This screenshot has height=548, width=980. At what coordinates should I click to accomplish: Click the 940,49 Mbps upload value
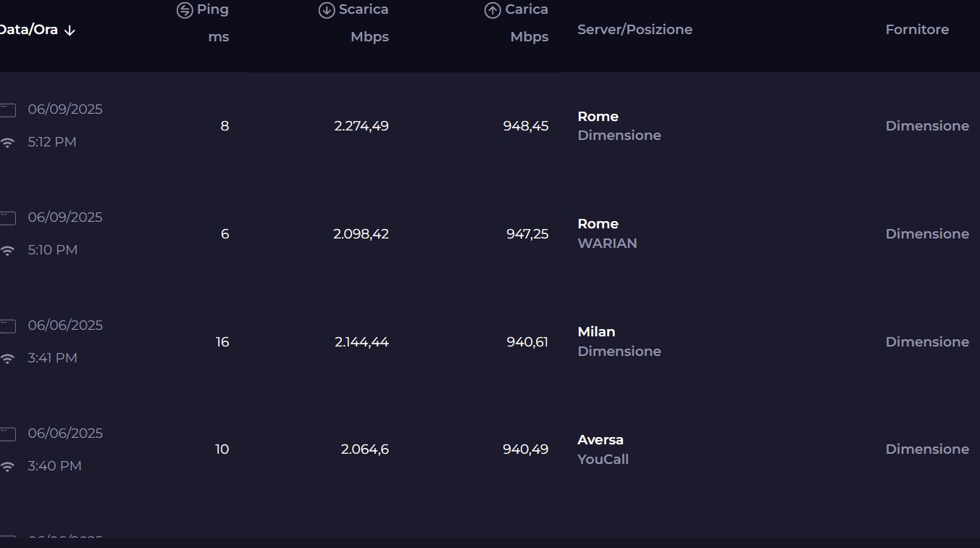525,449
